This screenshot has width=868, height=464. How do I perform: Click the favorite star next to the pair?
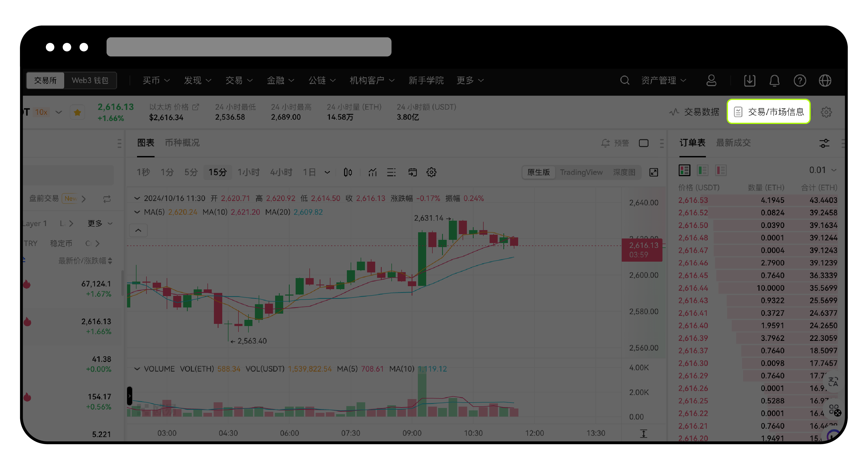click(77, 112)
